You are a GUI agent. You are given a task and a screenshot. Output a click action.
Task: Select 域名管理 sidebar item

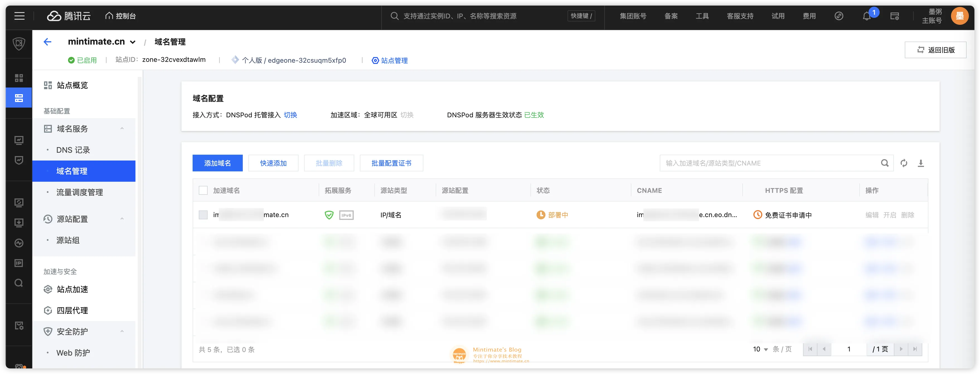[84, 171]
